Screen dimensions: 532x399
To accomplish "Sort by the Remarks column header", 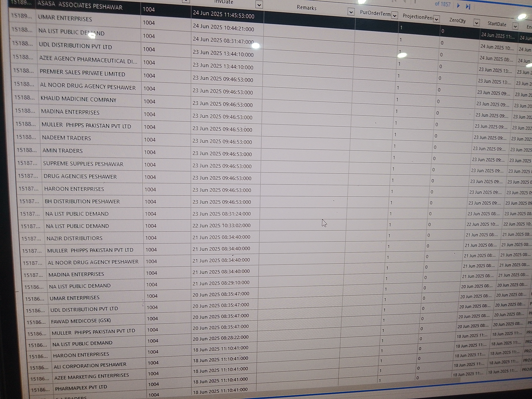I will [306, 8].
